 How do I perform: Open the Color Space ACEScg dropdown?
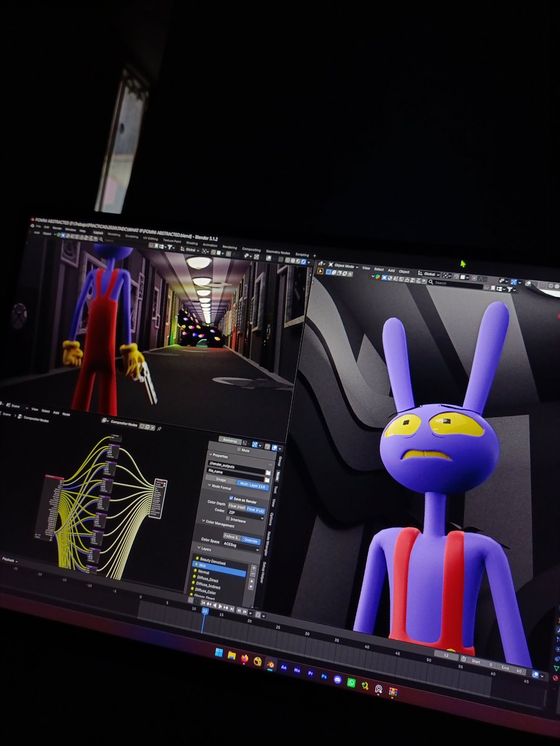click(241, 546)
